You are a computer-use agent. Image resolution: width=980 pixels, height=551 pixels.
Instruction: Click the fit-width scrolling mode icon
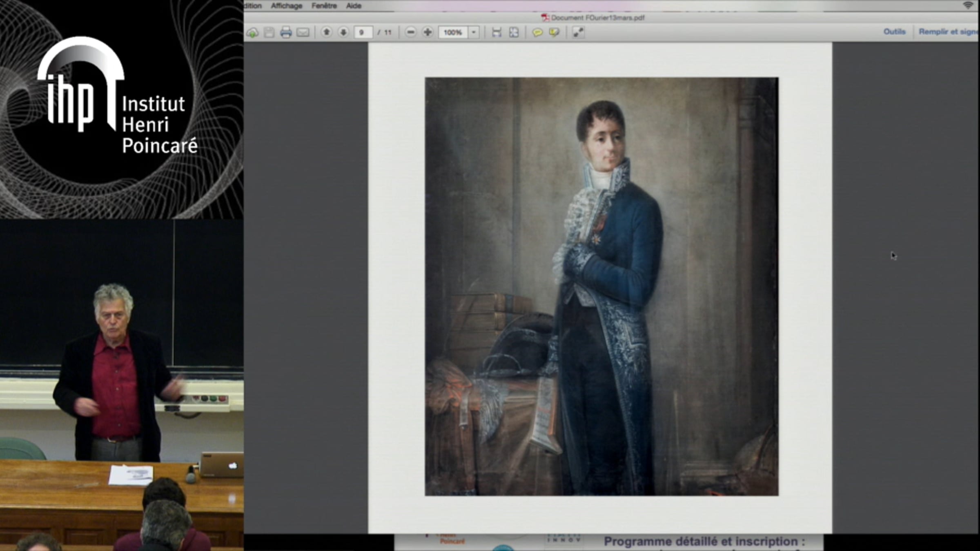coord(497,32)
